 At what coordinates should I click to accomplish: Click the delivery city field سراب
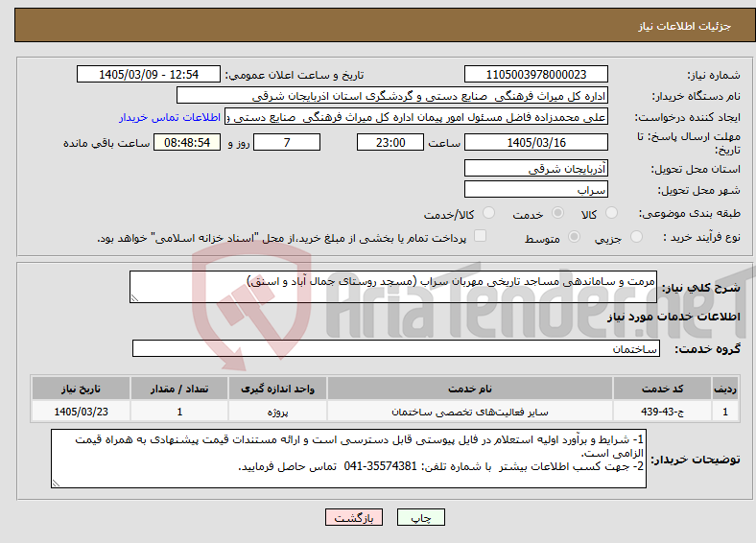[536, 189]
